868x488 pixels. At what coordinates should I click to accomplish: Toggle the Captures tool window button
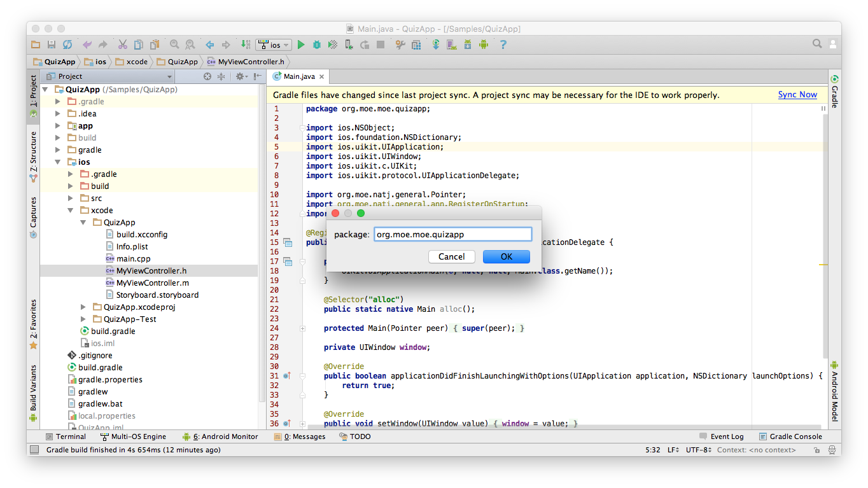click(33, 217)
